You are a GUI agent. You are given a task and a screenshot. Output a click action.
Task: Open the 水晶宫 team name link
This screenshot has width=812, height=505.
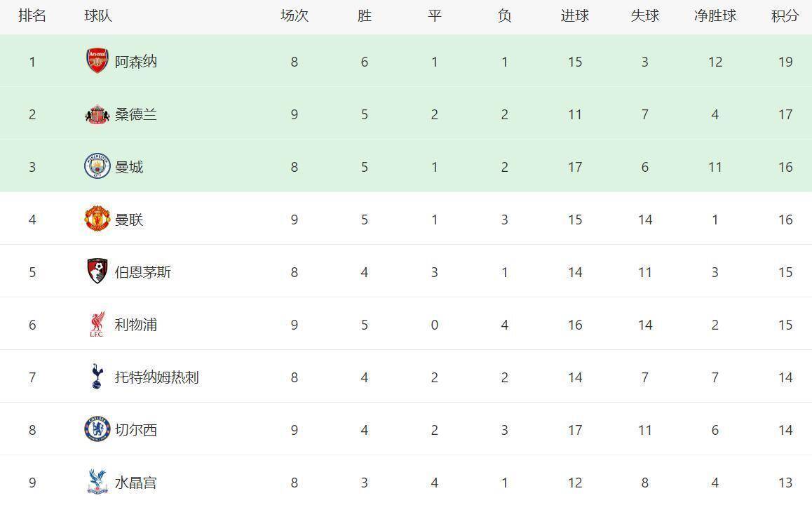[x=136, y=483]
